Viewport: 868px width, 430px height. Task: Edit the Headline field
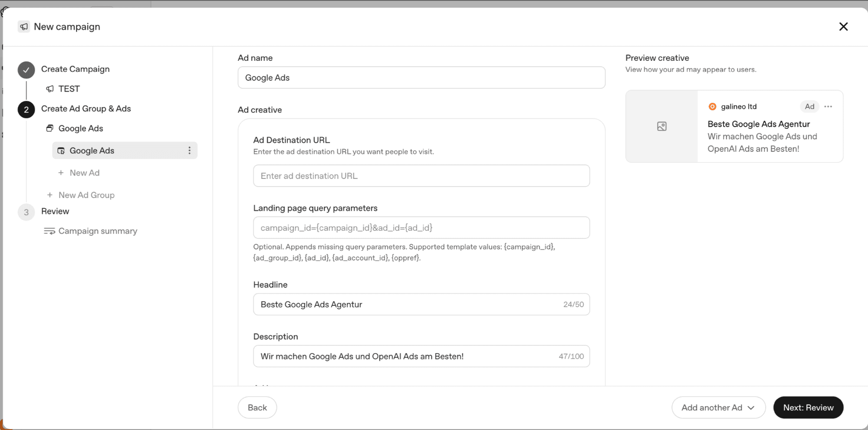tap(421, 305)
